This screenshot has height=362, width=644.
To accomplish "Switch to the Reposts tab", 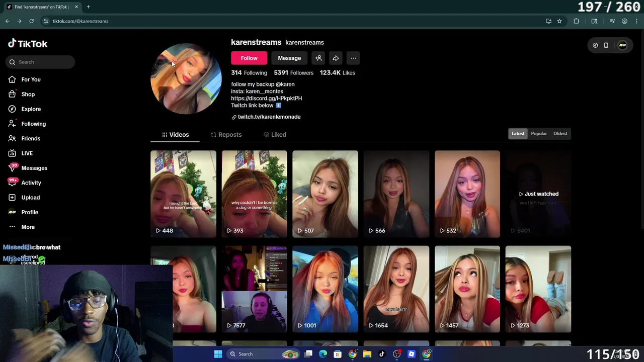I will [x=226, y=135].
